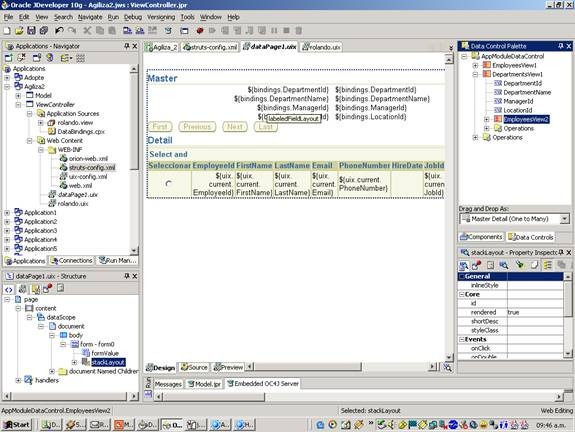Select stackLayout node in Structure tree
Image resolution: width=575 pixels, height=432 pixels.
point(108,362)
